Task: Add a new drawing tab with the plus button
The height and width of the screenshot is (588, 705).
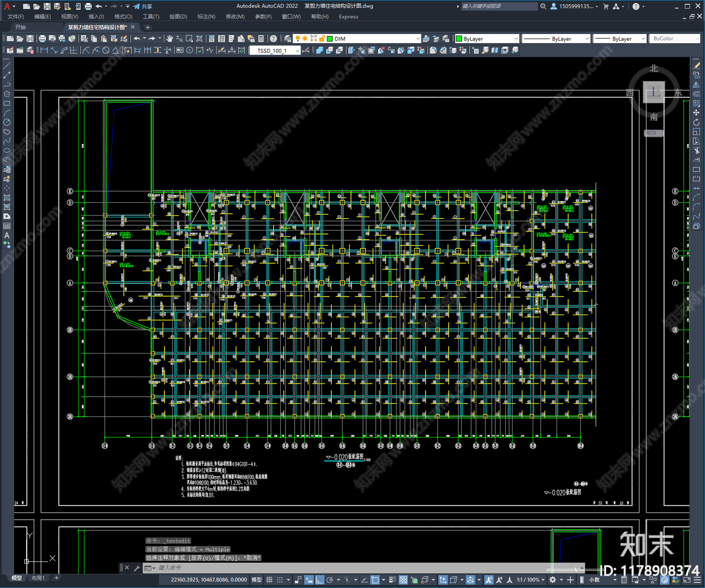Action: tap(148, 27)
